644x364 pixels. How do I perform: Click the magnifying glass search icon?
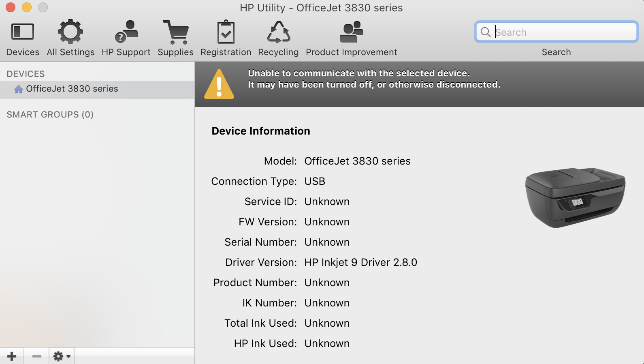pyautogui.click(x=485, y=32)
